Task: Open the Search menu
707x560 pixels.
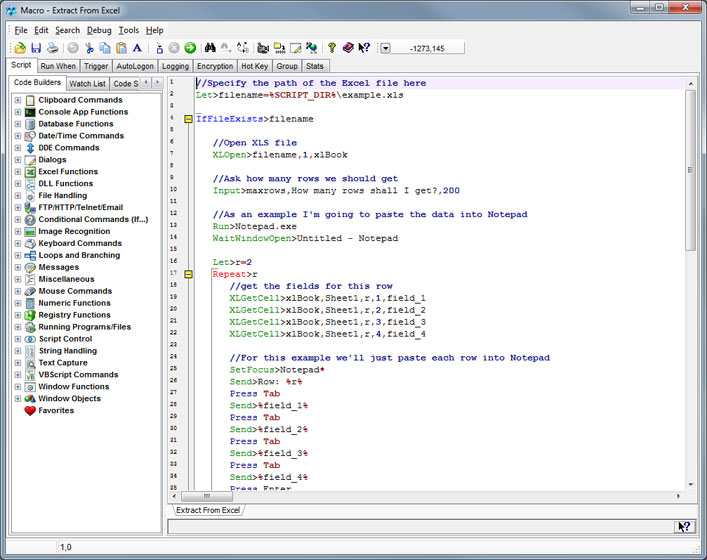Action: pos(68,30)
